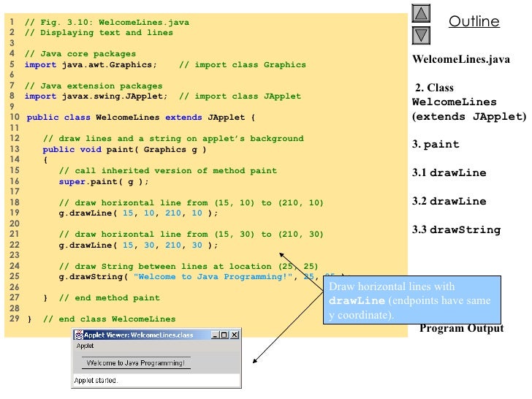Viewport: 532px width, 399px height.
Task: Open the Outline link
Action: coord(474,21)
